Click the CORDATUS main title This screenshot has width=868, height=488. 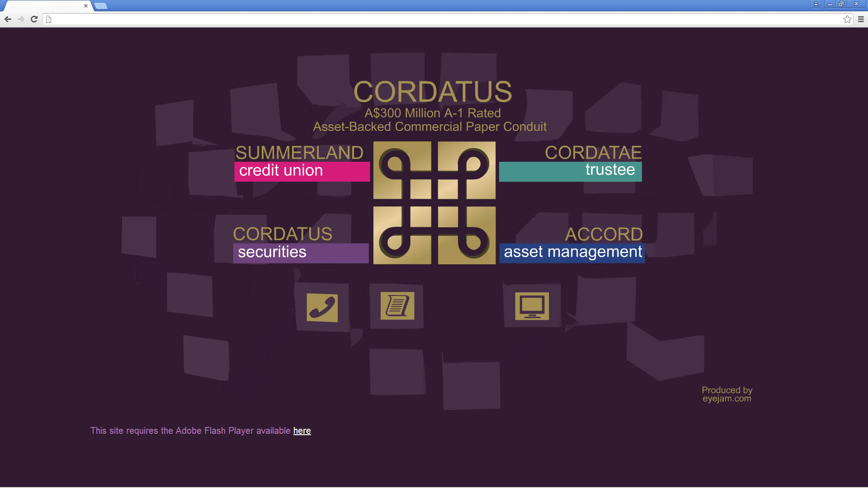(433, 92)
